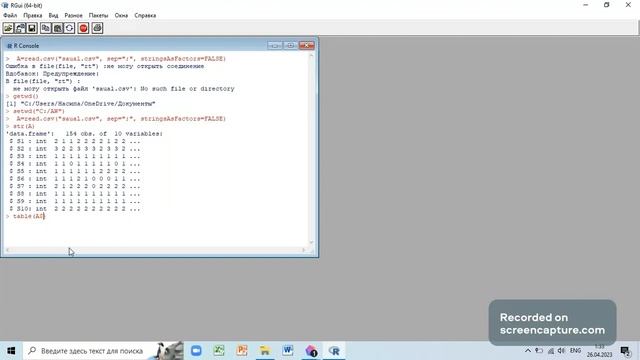
Task: Click the table(A$ command input line
Action: tap(25, 216)
